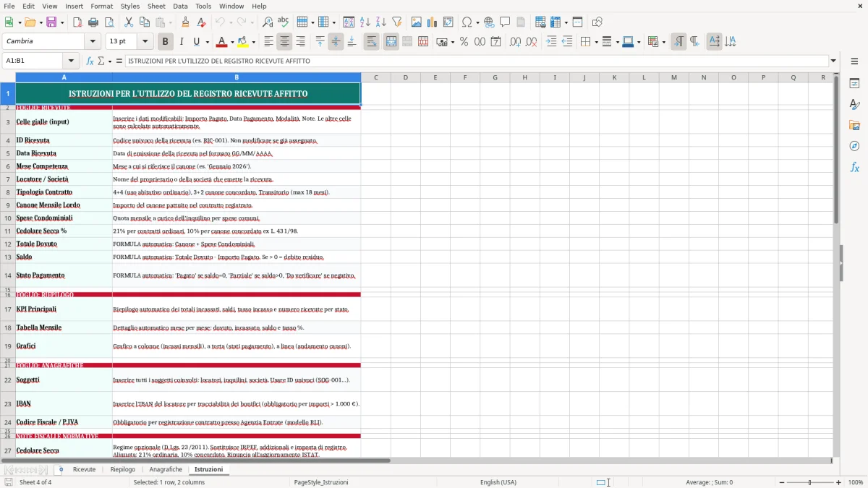Insert a comment

coord(505,22)
